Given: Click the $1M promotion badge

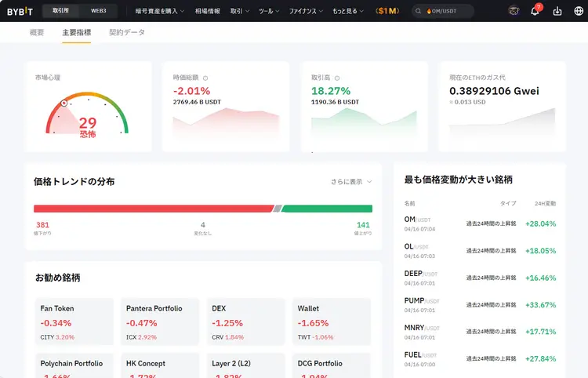Looking at the screenshot, I should click(387, 11).
